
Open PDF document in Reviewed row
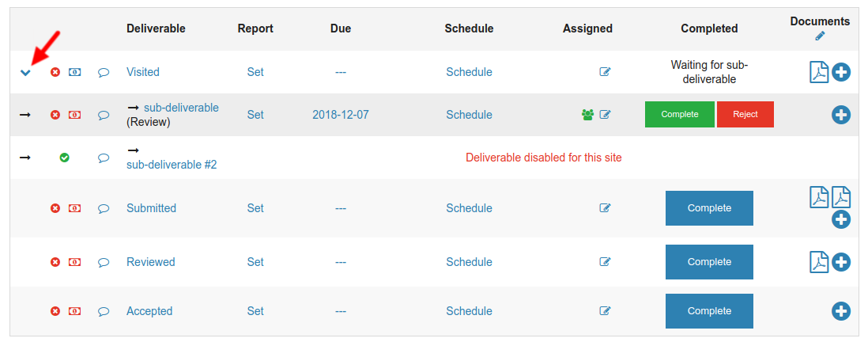(819, 261)
